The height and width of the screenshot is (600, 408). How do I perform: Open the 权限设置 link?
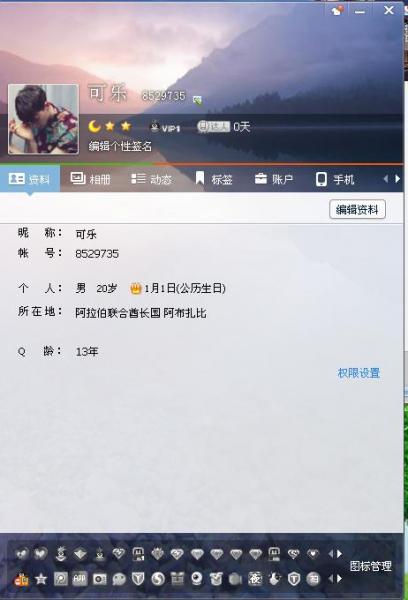click(358, 373)
